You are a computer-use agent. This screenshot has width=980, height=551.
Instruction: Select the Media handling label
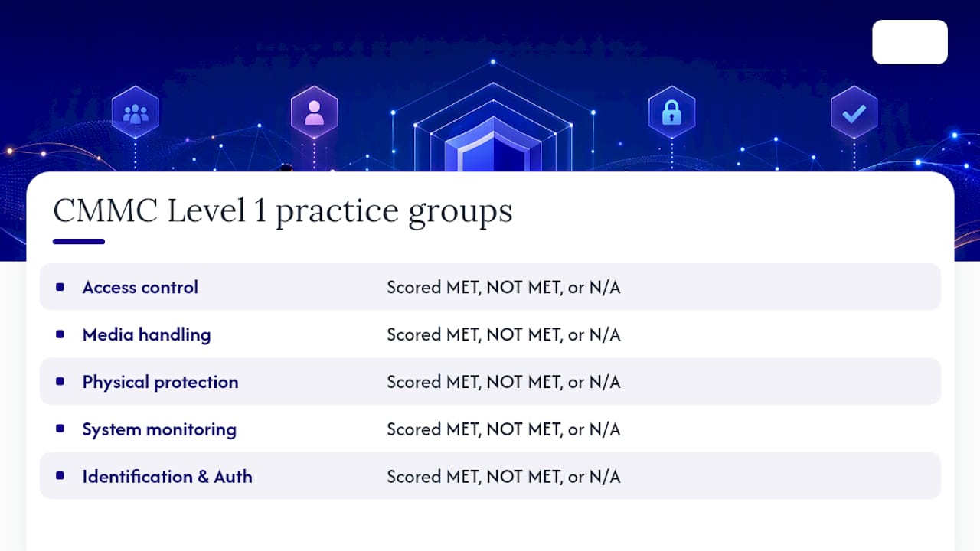click(146, 334)
